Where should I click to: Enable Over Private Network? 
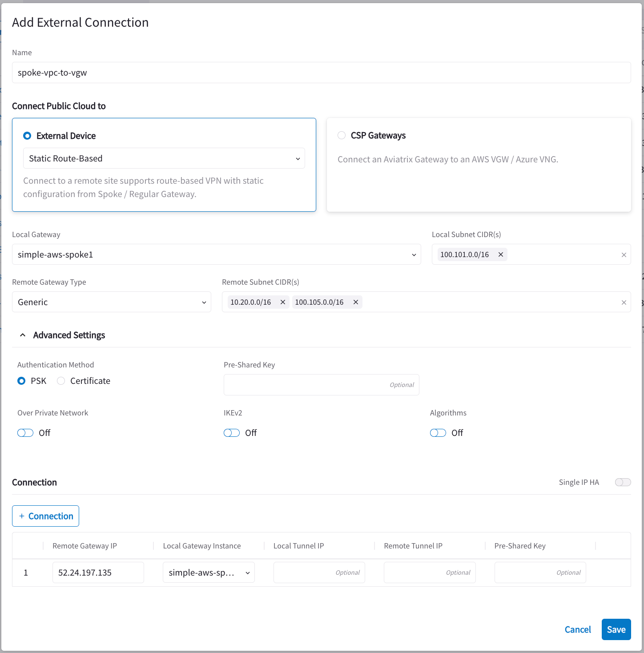pyautogui.click(x=25, y=432)
